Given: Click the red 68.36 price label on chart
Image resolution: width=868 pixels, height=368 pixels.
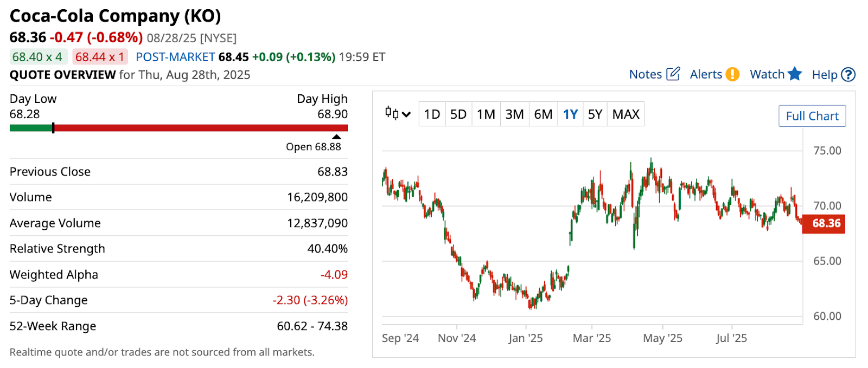Looking at the screenshot, I should [824, 223].
